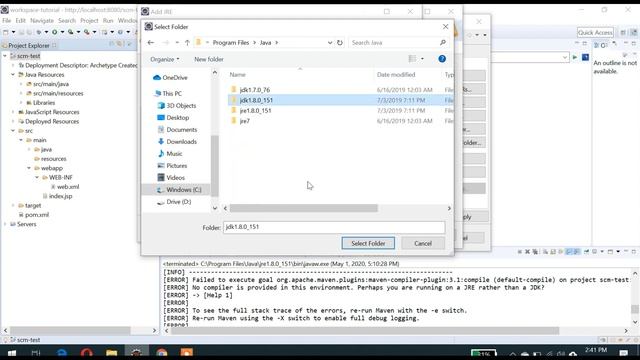Collapse the scm-test project node
640x360 pixels.
pos(5,56)
